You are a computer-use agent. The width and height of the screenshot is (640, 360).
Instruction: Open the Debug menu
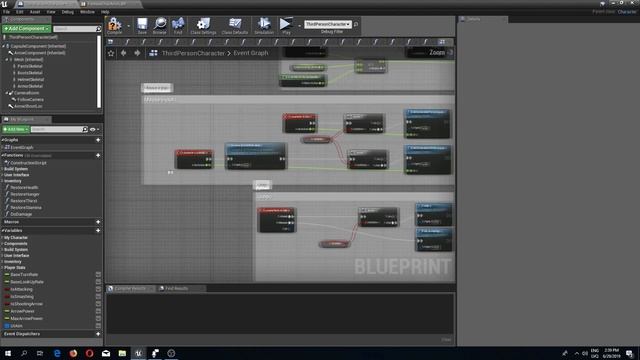pos(68,12)
